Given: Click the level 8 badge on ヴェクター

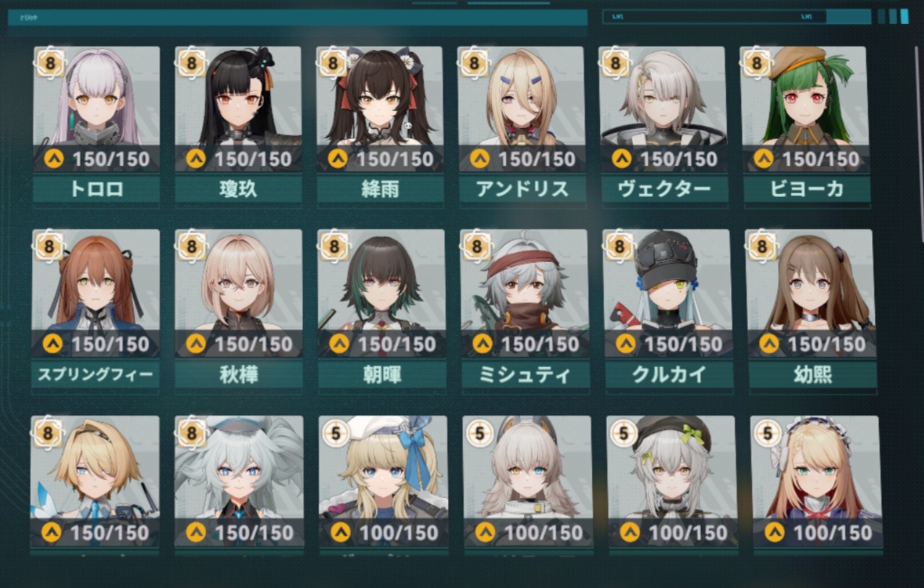Looking at the screenshot, I should click(616, 64).
